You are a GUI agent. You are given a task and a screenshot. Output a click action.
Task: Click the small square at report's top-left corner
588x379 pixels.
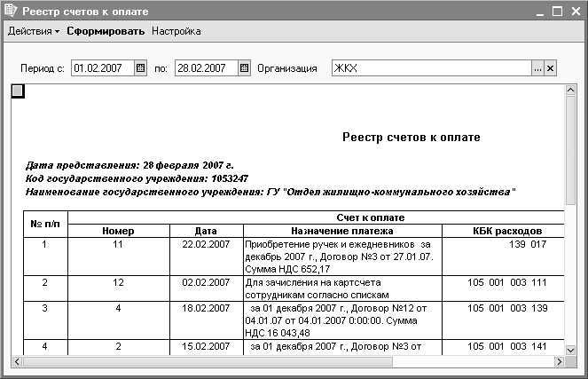click(18, 91)
